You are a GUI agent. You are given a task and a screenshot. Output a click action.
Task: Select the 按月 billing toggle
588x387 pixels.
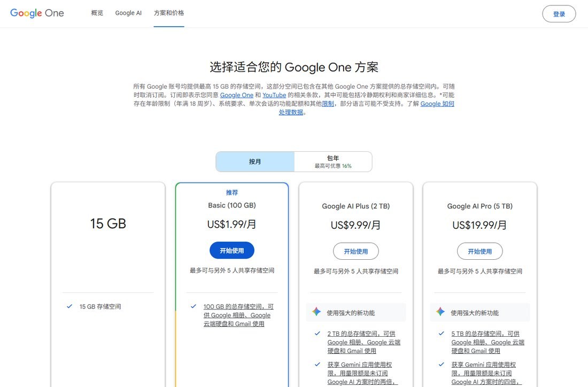(x=255, y=161)
